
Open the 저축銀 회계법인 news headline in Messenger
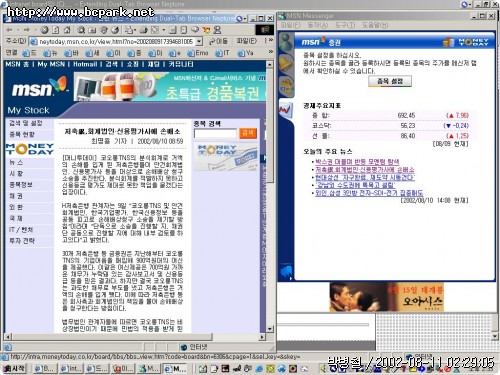click(x=365, y=170)
